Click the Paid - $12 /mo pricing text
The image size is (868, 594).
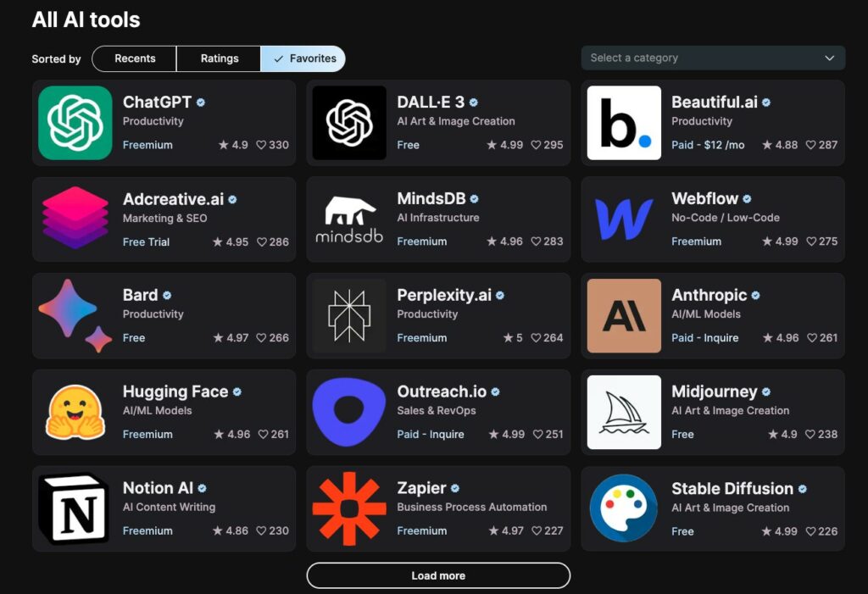[x=708, y=145]
